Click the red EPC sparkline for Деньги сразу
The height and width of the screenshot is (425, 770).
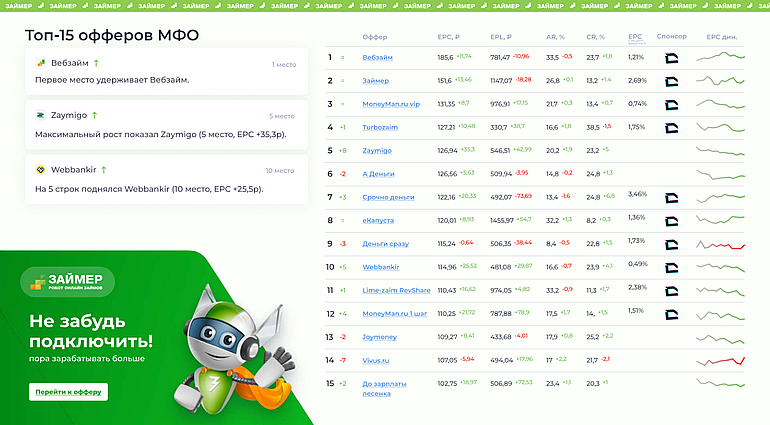coord(720,245)
